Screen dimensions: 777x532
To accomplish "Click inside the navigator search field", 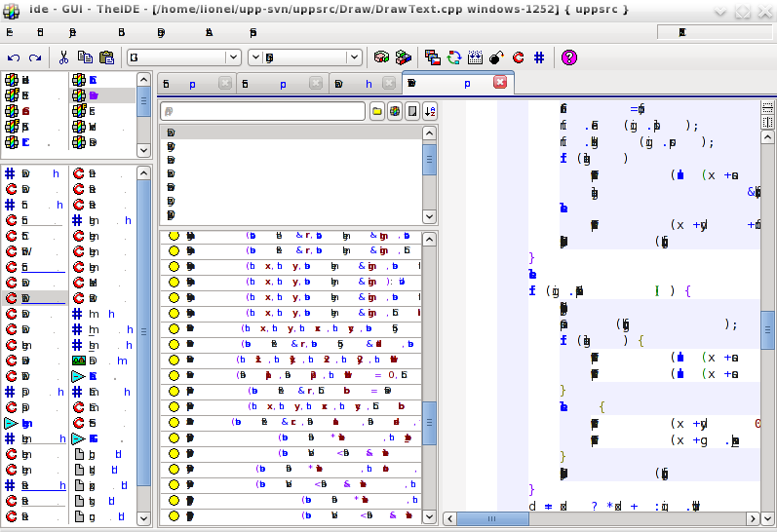I will click(x=263, y=111).
